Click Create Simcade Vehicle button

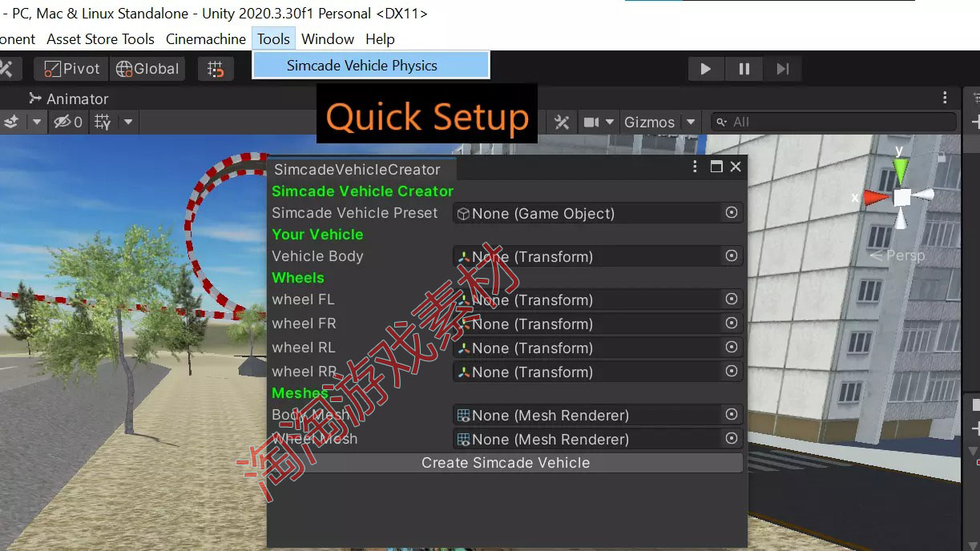pyautogui.click(x=506, y=463)
